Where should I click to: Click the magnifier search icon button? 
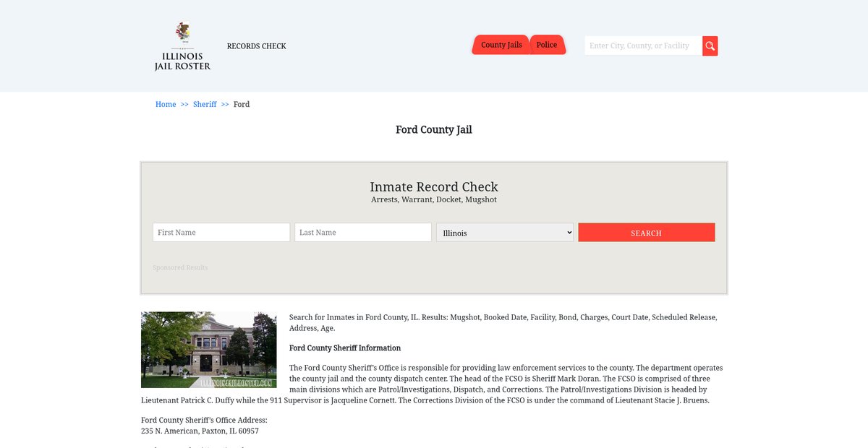click(710, 46)
